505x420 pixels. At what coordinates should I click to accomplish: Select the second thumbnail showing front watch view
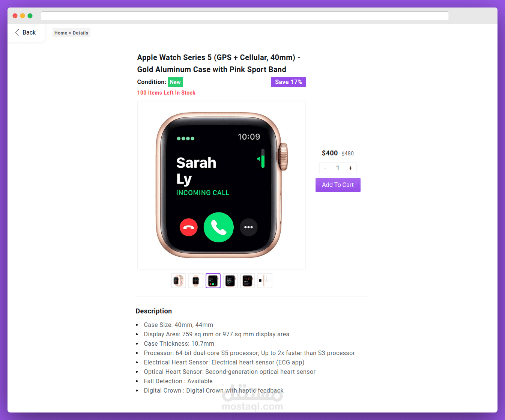[x=196, y=281]
